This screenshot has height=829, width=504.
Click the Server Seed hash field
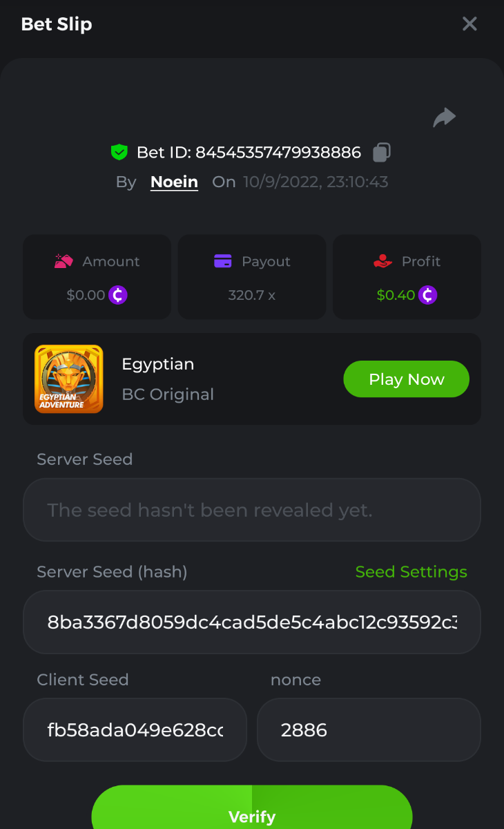point(251,622)
